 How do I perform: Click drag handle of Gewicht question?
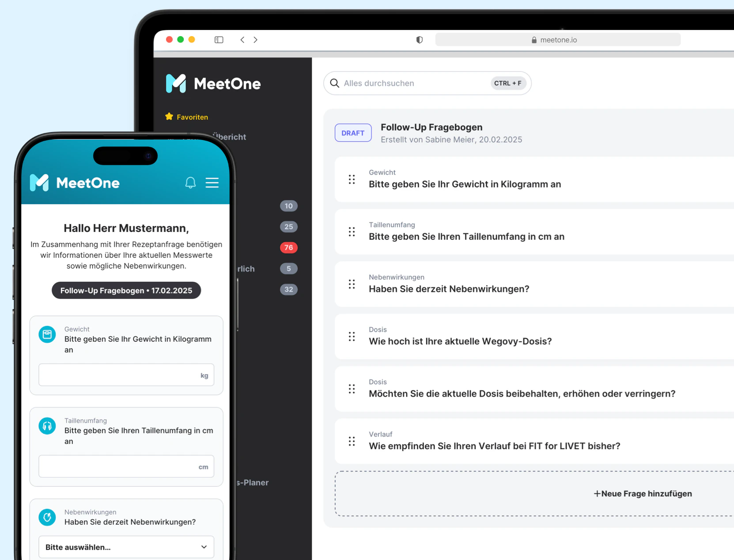(x=352, y=179)
